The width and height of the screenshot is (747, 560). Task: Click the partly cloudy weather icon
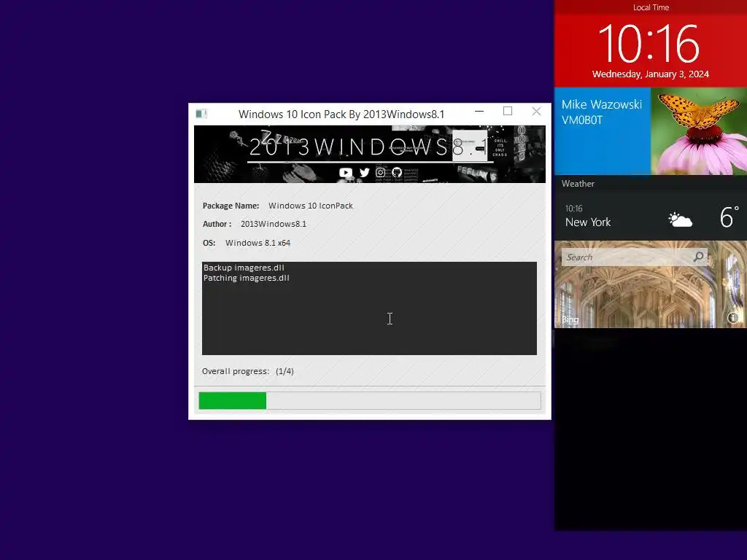pos(681,219)
